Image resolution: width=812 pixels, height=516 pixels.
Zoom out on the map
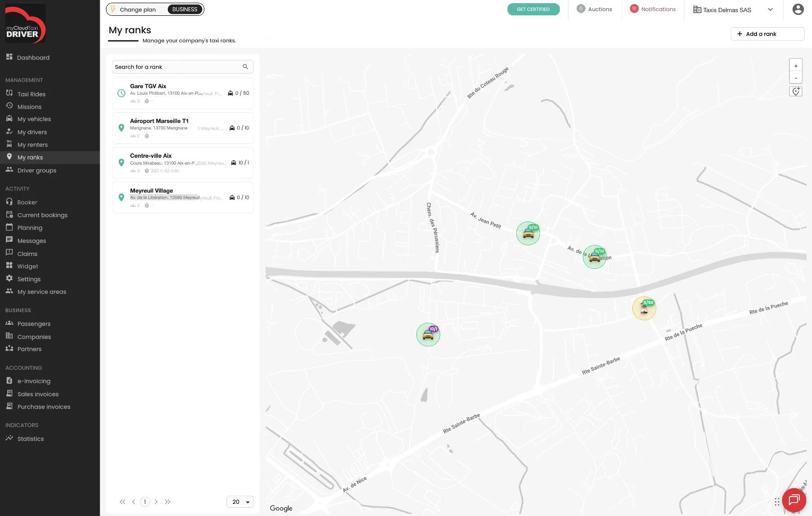coord(796,78)
